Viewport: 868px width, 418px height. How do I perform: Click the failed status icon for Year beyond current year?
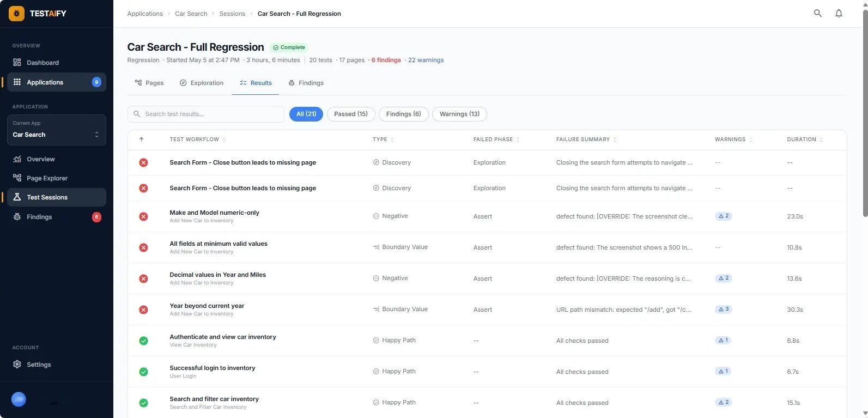tap(143, 310)
